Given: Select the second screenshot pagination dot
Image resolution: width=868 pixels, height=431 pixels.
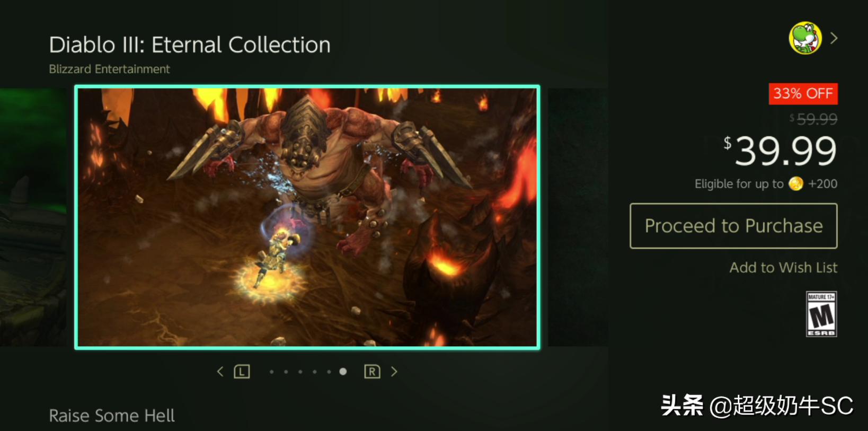Looking at the screenshot, I should pos(286,372).
